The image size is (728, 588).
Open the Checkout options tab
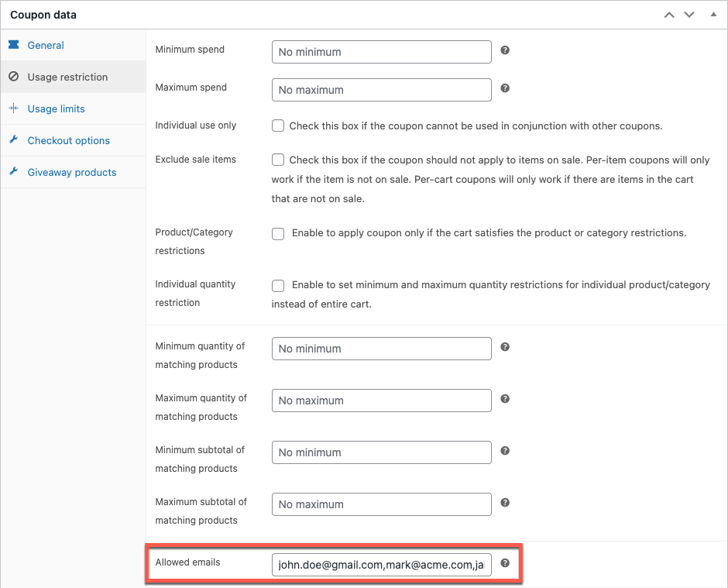click(x=74, y=140)
